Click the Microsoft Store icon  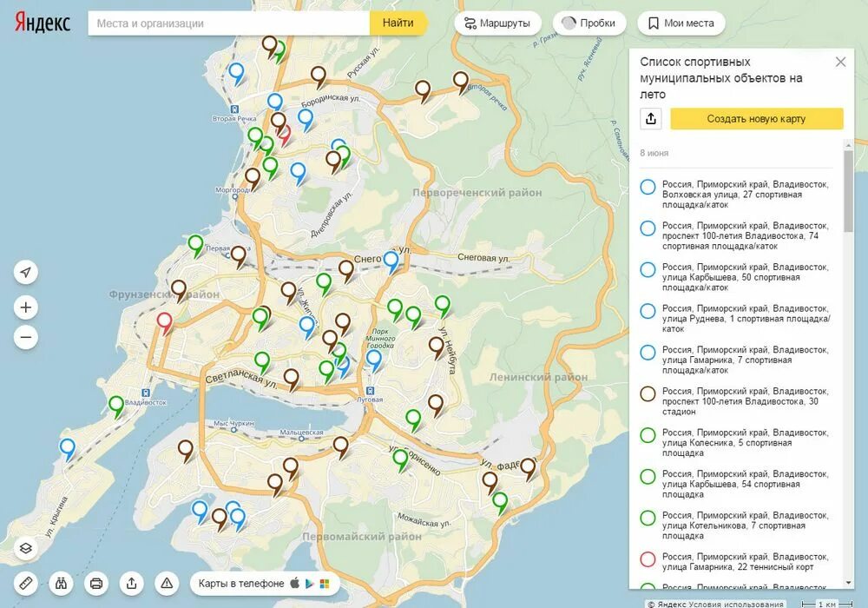(325, 584)
